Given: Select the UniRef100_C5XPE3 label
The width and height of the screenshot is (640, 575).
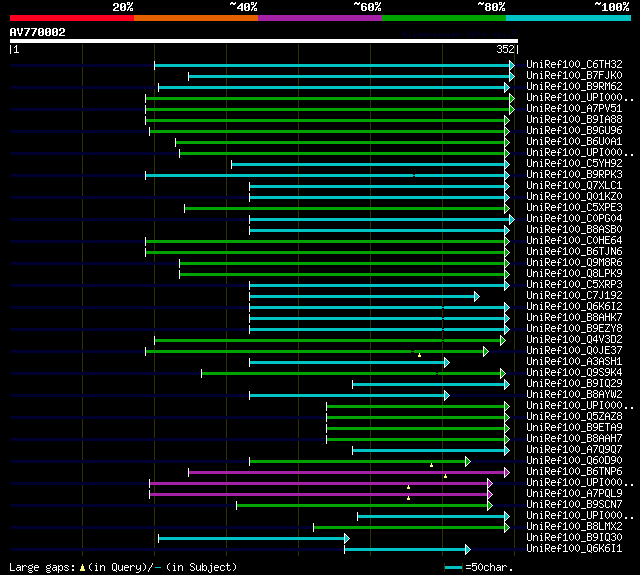Looking at the screenshot, I should [574, 208].
